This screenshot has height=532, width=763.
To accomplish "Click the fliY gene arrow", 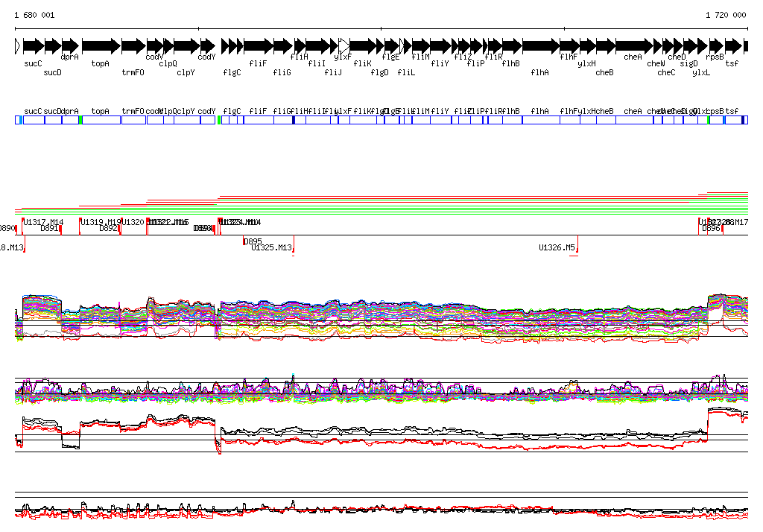I will (x=441, y=46).
